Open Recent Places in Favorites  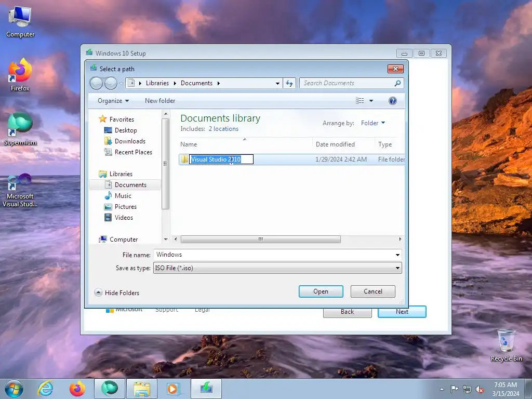[x=134, y=152]
